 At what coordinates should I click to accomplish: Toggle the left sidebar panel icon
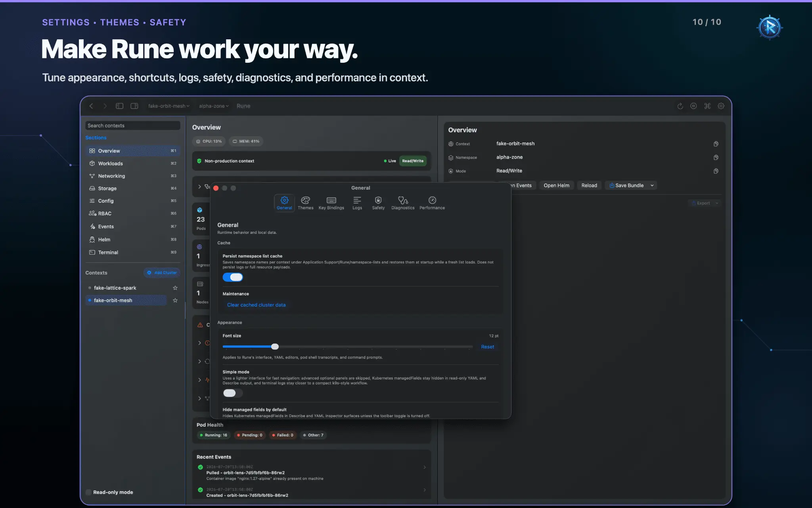point(119,106)
